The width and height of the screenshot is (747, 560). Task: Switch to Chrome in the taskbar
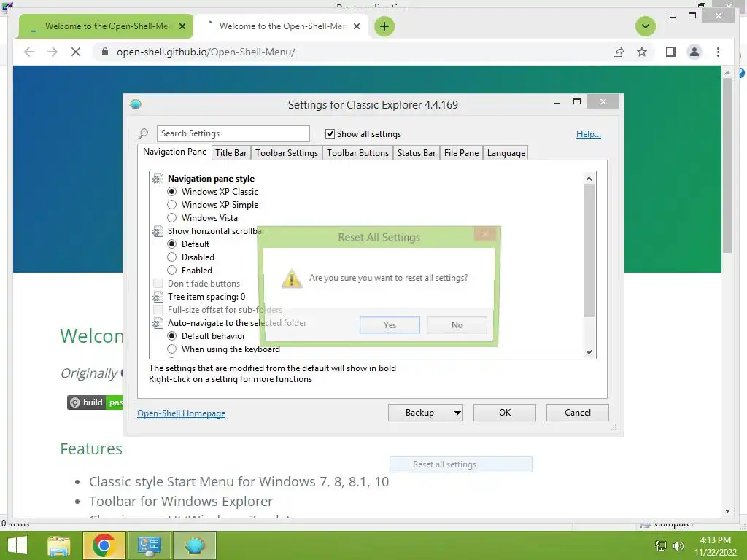(x=104, y=545)
